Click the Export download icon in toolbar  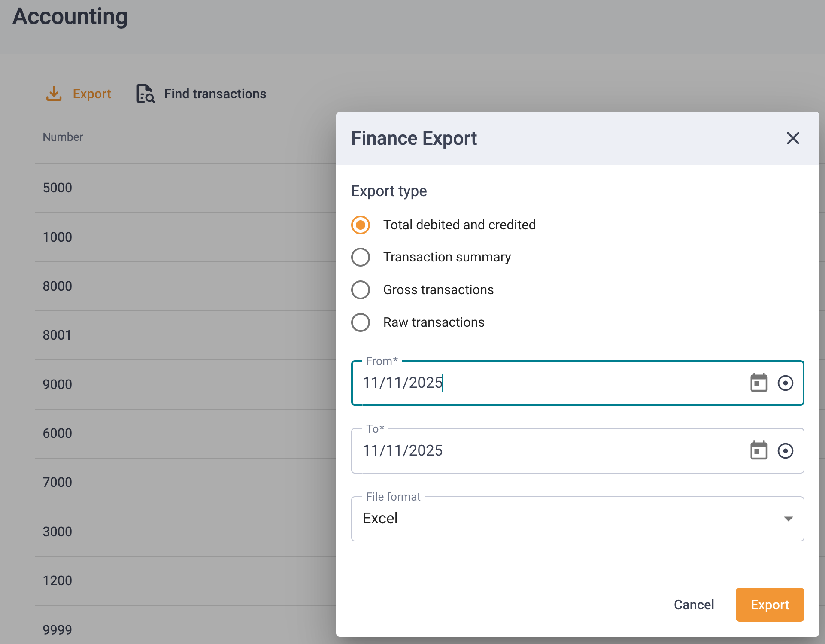pos(54,94)
